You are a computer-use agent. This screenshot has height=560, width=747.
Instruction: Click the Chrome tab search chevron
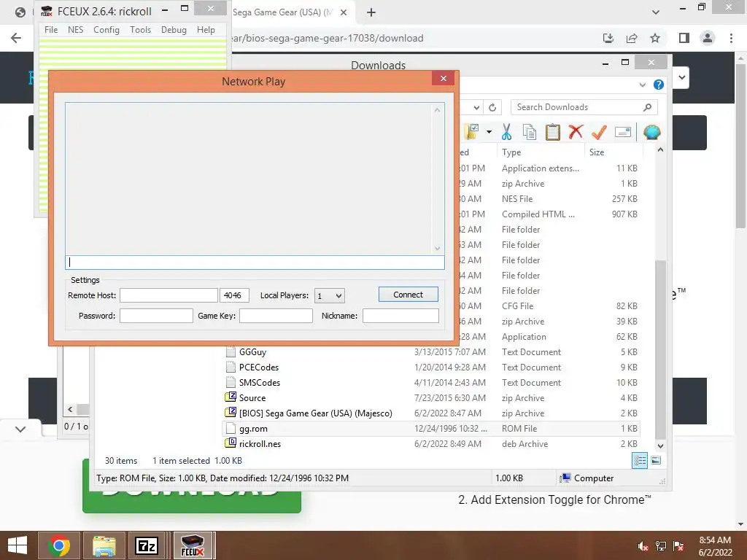click(656, 12)
